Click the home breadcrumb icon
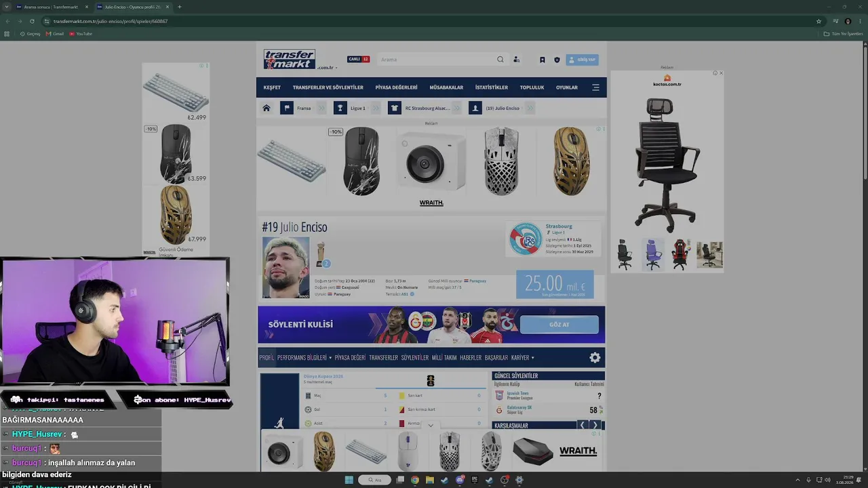 click(267, 108)
